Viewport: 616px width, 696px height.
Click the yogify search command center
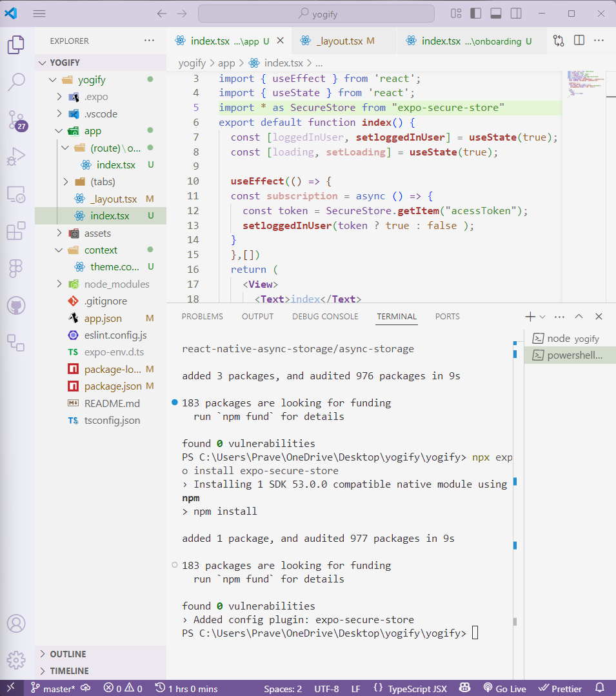pos(316,14)
